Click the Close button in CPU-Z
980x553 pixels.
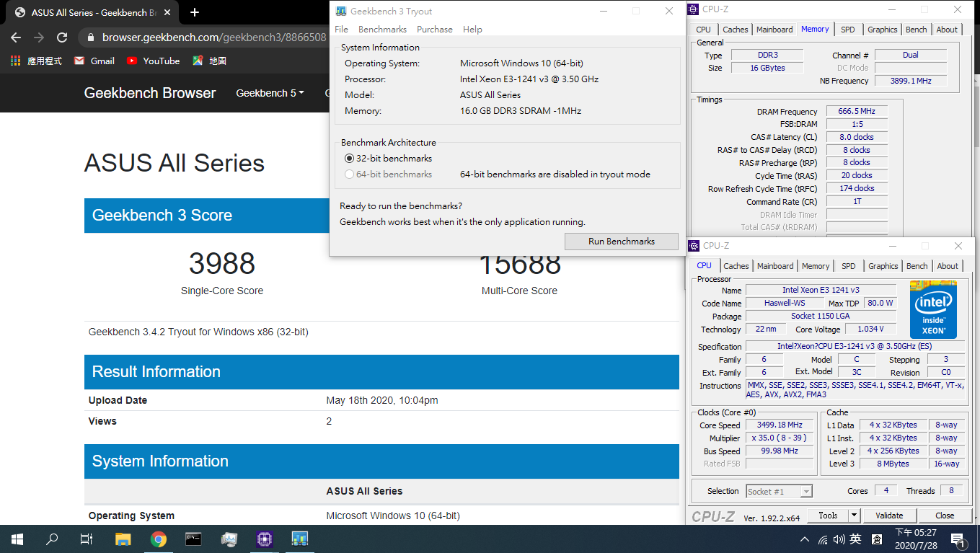coord(945,516)
